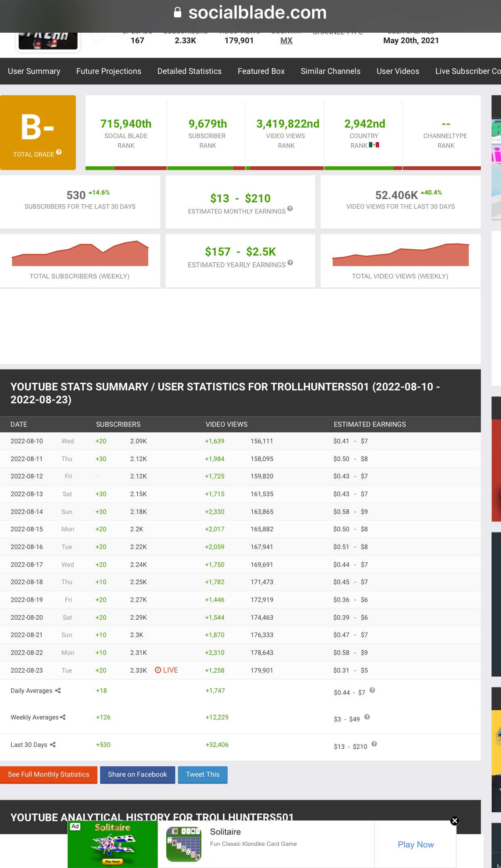Click the Estimated Yearly Earnings help icon
Viewport: 501px width, 868px height.
point(290,263)
